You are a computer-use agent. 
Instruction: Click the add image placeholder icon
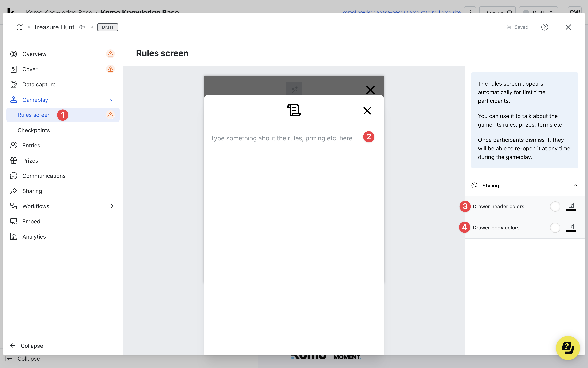(294, 90)
